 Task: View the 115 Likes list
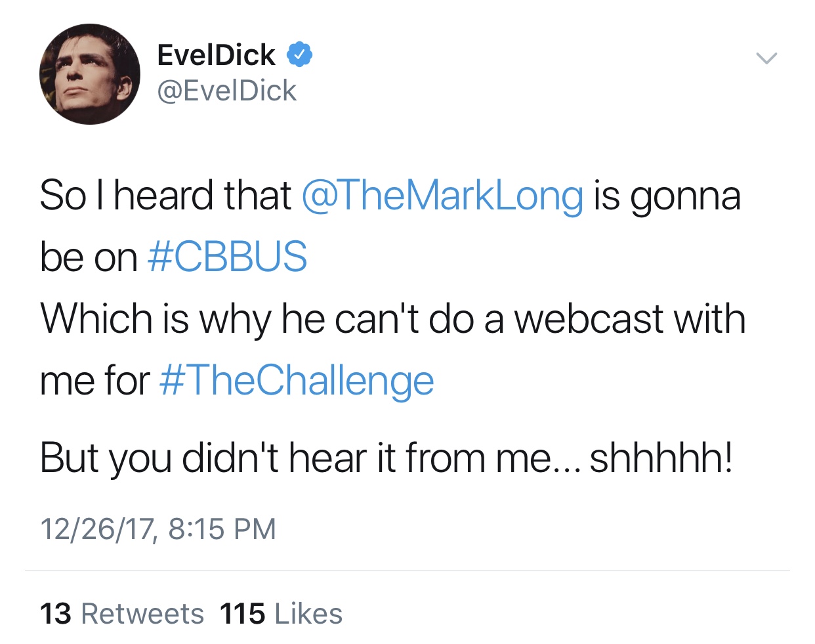coord(282,614)
